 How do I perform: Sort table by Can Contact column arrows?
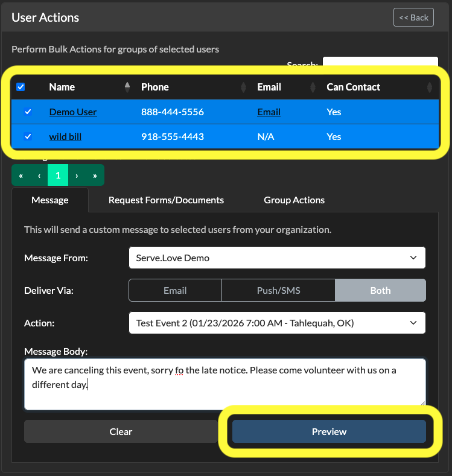coord(430,87)
